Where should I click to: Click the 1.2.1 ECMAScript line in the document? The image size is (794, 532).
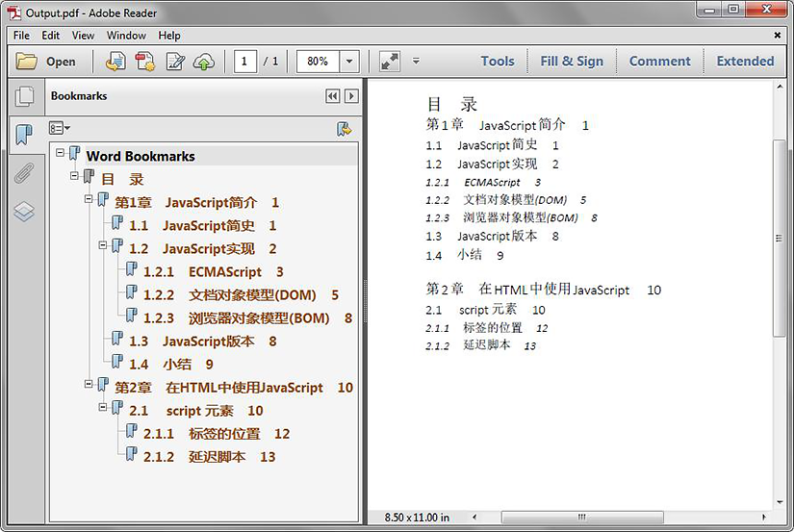(x=483, y=182)
